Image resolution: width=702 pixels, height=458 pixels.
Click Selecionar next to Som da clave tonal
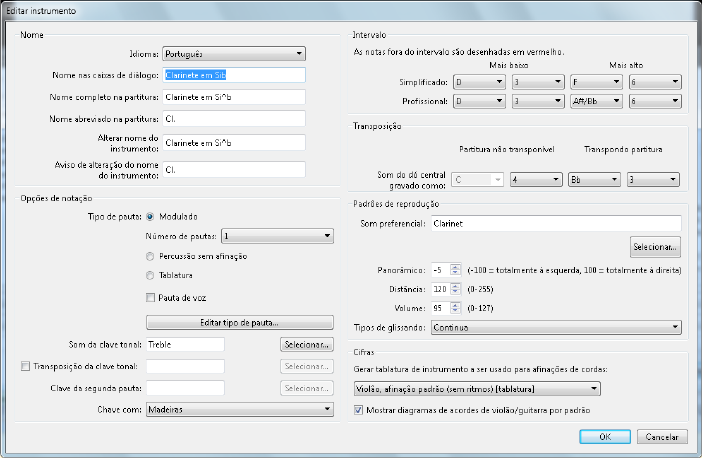(x=306, y=345)
